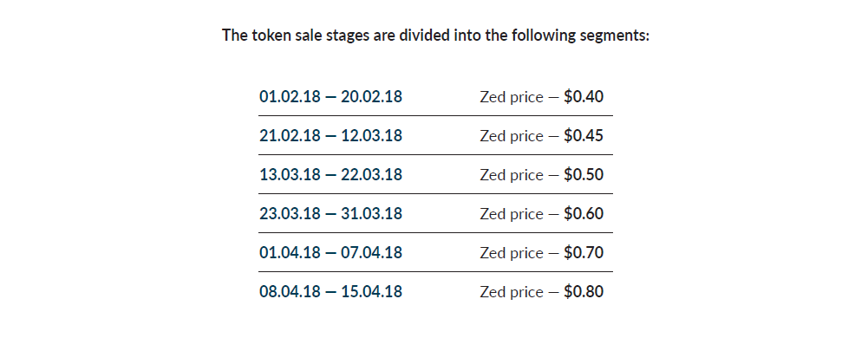The width and height of the screenshot is (868, 338).
Task: Select date range 21.02.18 — 12.03.18
Action: pyautogui.click(x=330, y=135)
